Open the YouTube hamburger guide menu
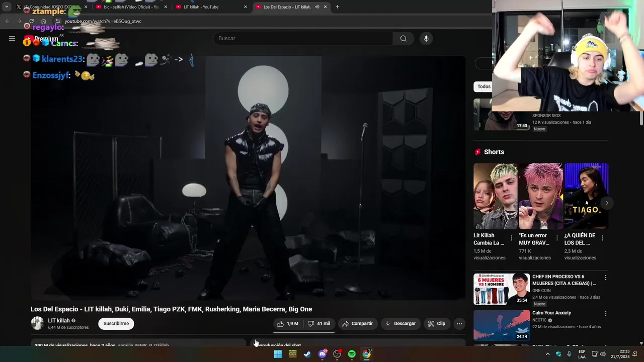 tap(12, 38)
